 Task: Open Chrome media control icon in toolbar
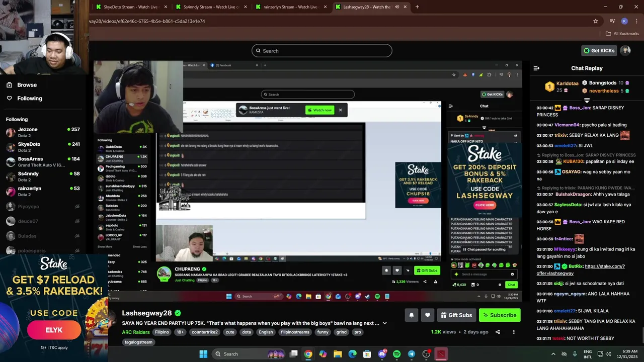click(612, 21)
